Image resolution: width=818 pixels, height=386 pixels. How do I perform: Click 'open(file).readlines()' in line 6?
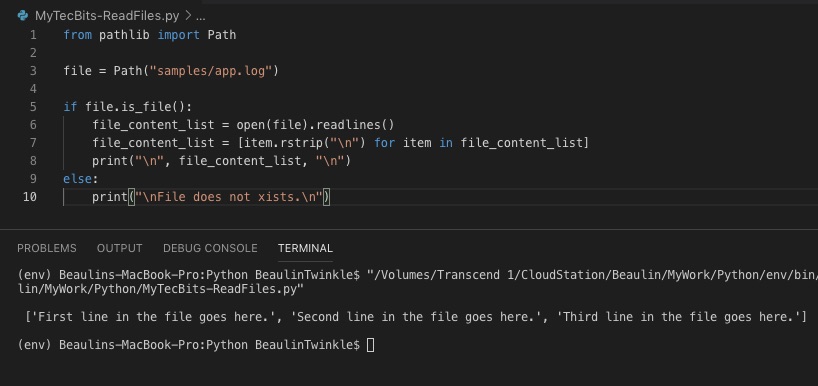[315, 125]
